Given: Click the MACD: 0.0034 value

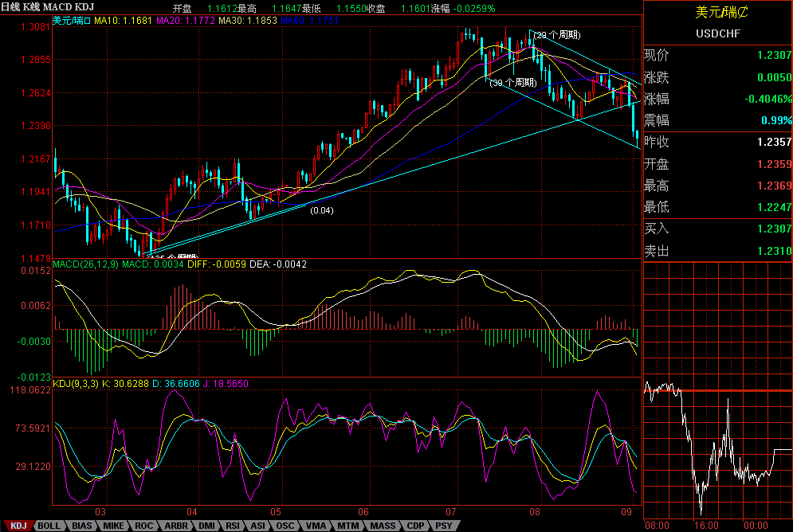Looking at the screenshot, I should 153,264.
